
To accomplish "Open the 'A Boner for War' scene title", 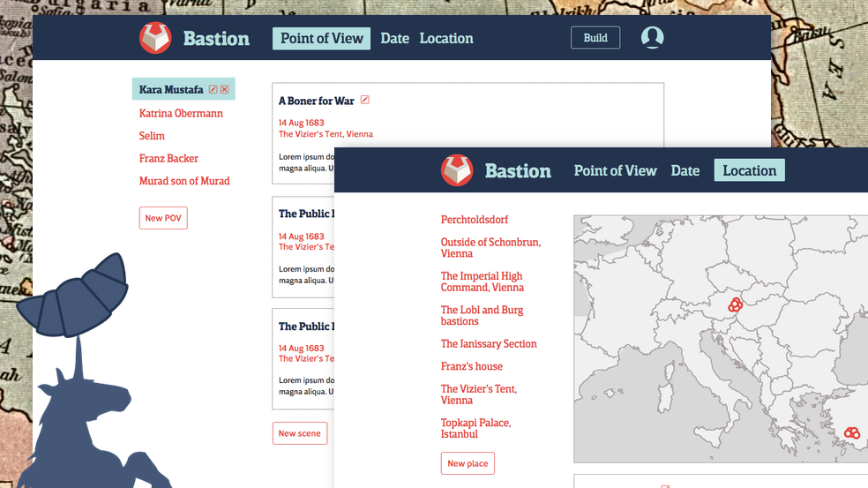I will (x=316, y=101).
